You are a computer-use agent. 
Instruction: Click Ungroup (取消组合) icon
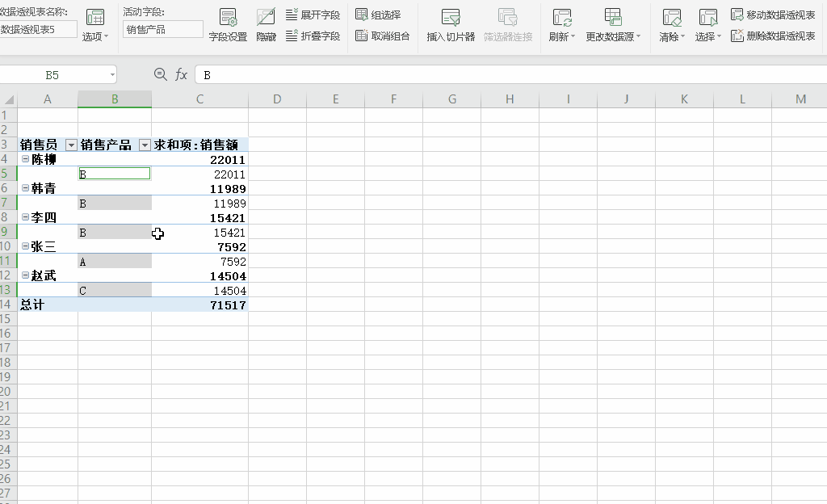click(x=383, y=36)
